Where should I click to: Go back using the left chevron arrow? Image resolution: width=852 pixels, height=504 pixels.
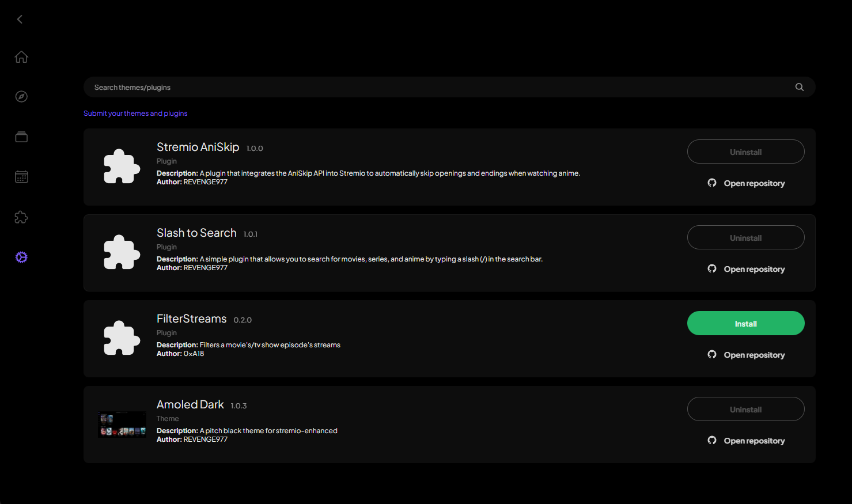[x=20, y=19]
